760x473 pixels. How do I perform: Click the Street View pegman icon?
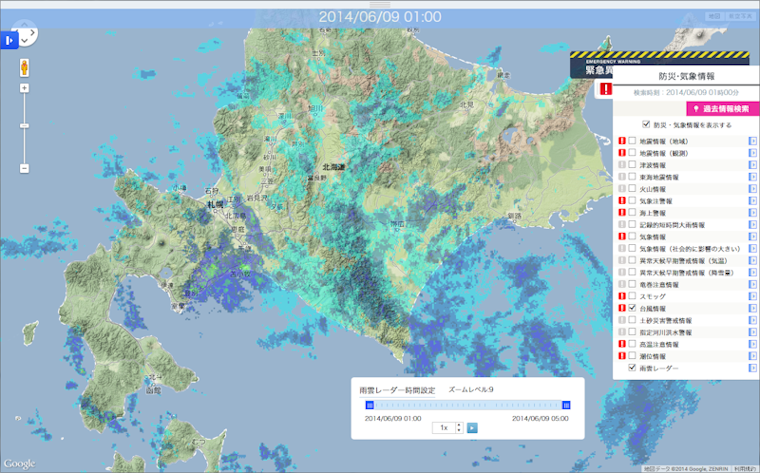click(x=24, y=68)
